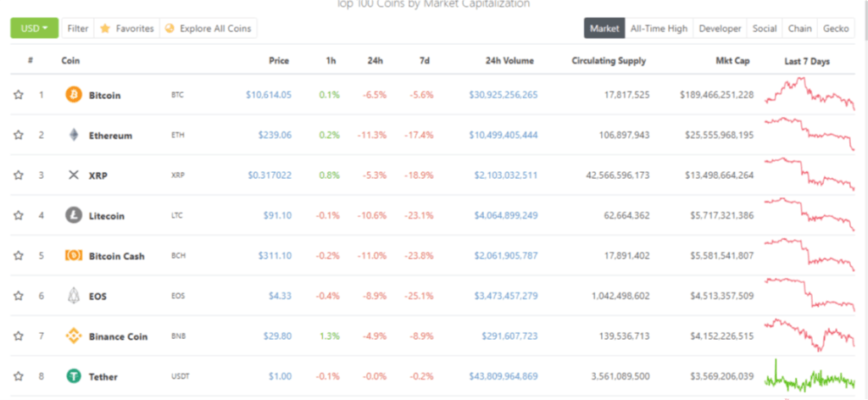Click Ethereum price $239.06

275,135
